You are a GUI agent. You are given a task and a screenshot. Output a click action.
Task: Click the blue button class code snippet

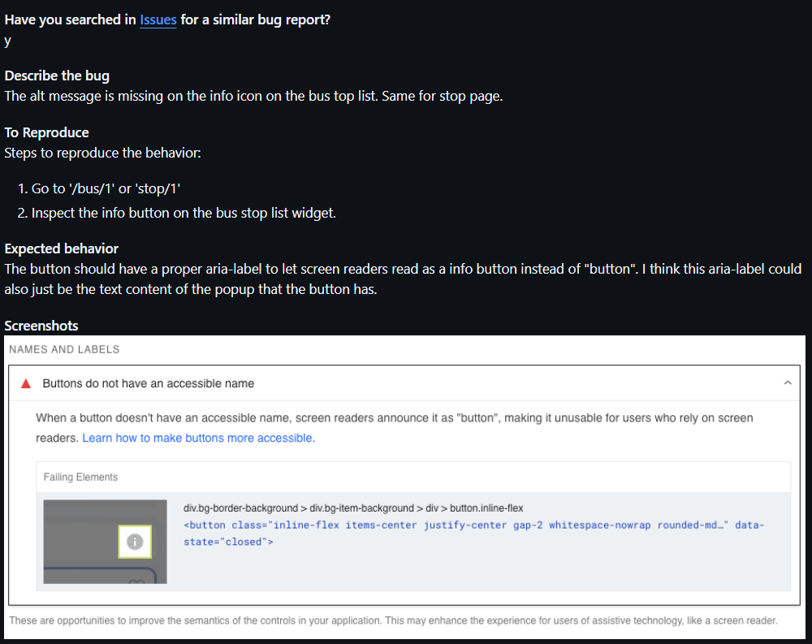(x=474, y=533)
